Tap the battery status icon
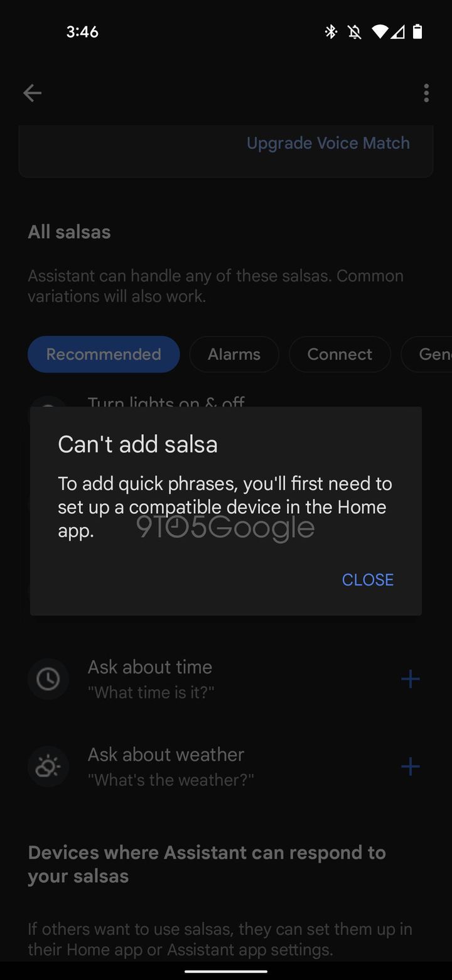 pyautogui.click(x=417, y=31)
